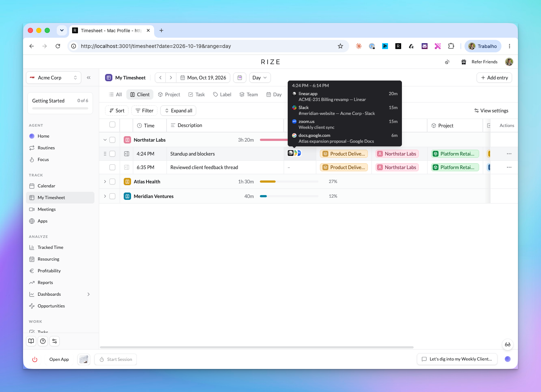Click the app icons cluster in Standup row

point(294,153)
